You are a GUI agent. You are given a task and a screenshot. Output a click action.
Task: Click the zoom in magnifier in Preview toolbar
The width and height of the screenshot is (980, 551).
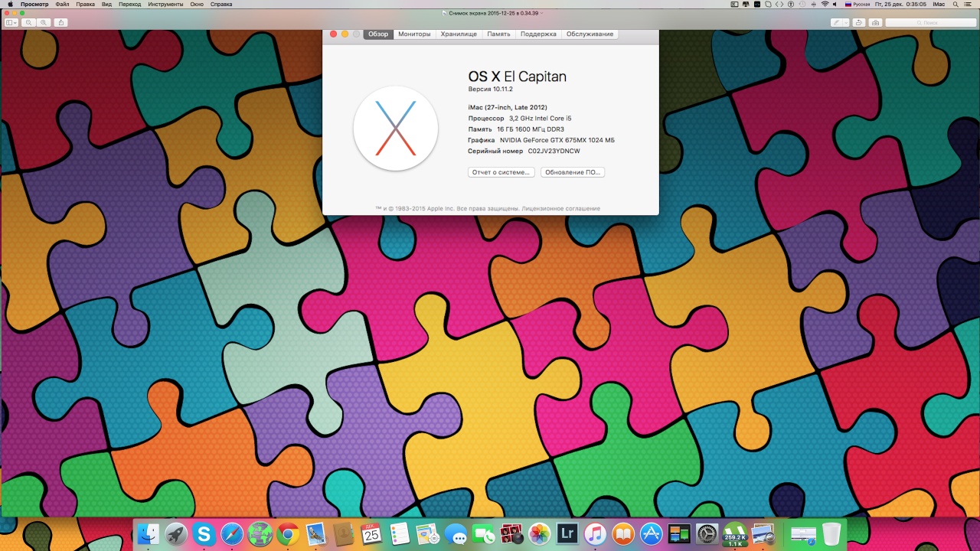pos(44,23)
